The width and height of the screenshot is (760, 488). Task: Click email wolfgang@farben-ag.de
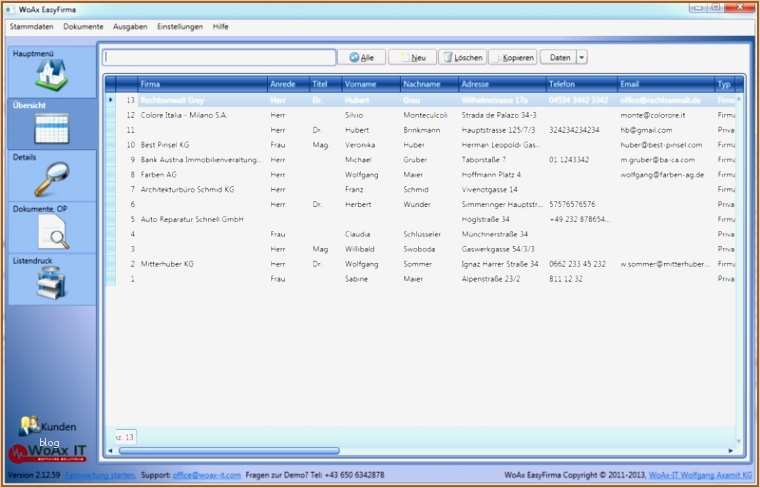662,174
